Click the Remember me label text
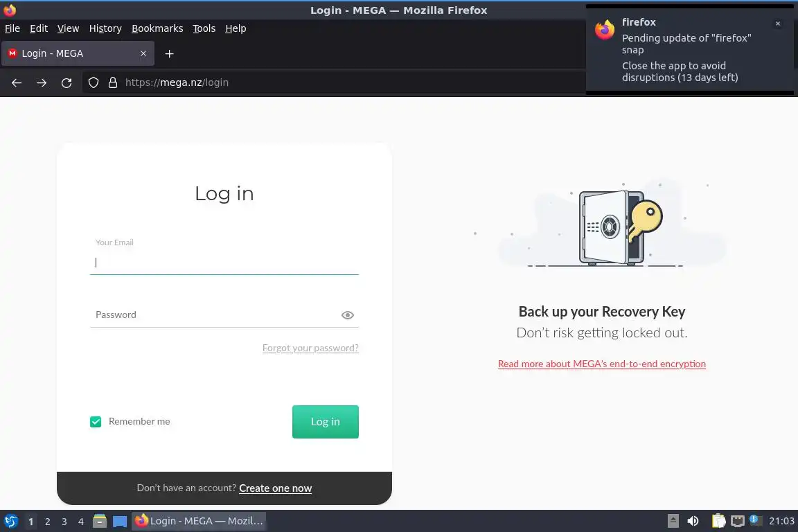 click(x=139, y=422)
